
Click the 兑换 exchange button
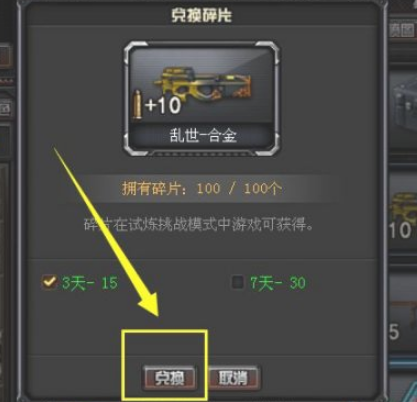click(169, 378)
